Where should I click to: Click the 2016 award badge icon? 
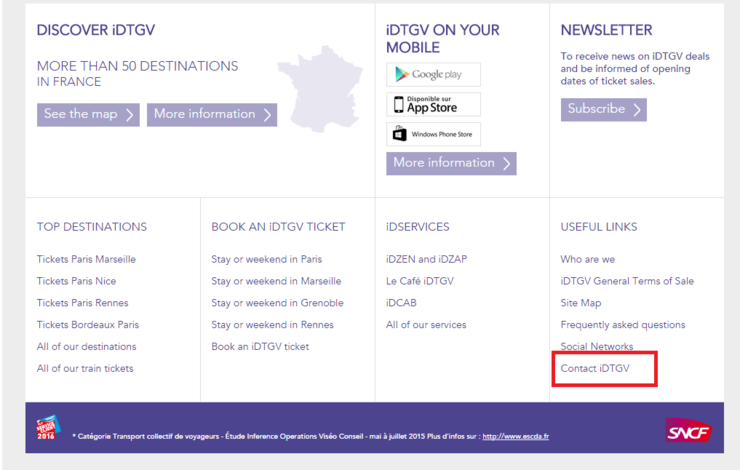click(x=48, y=428)
